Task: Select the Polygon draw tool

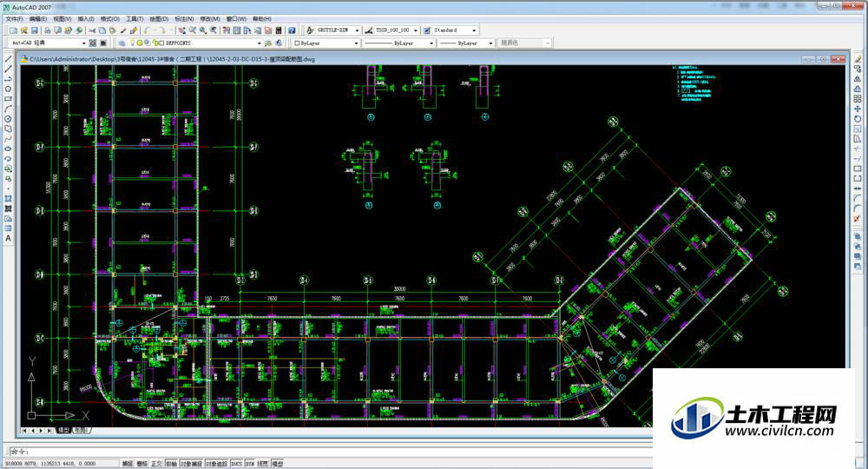Action: tap(9, 89)
